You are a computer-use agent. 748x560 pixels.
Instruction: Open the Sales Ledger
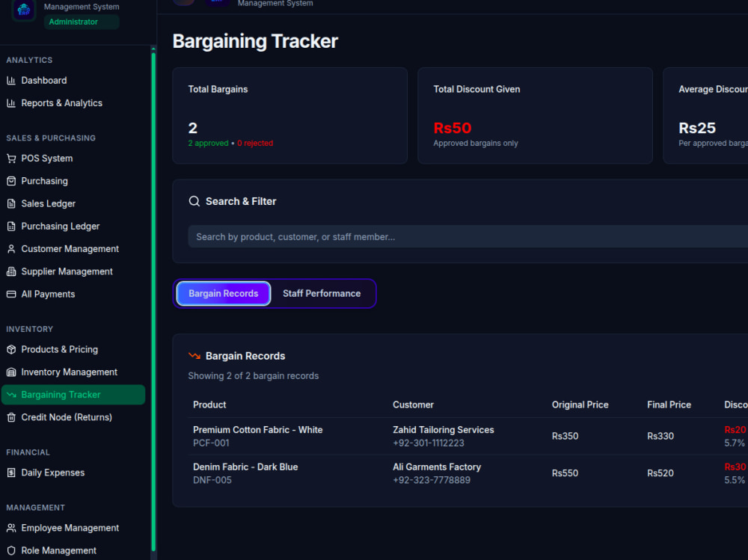pyautogui.click(x=73, y=203)
